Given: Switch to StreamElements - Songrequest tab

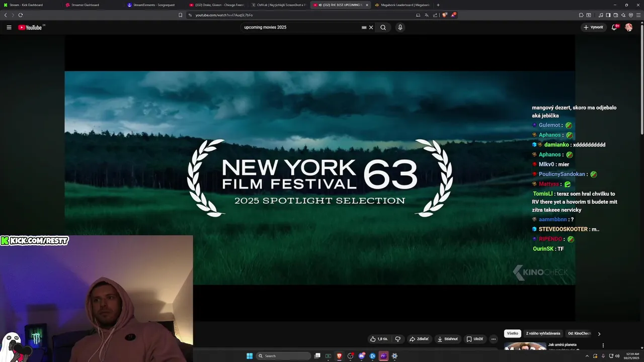Looking at the screenshot, I should (x=154, y=5).
